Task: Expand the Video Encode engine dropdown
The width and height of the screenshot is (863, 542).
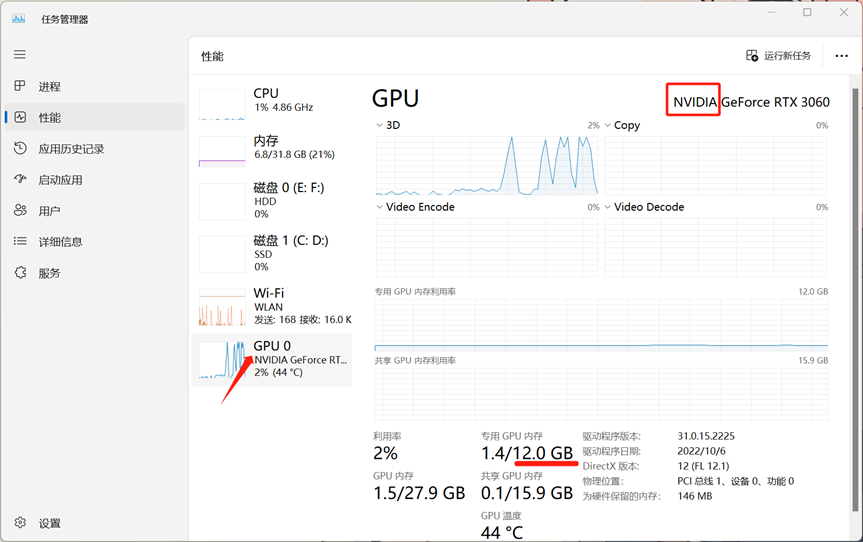Action: pyautogui.click(x=379, y=207)
